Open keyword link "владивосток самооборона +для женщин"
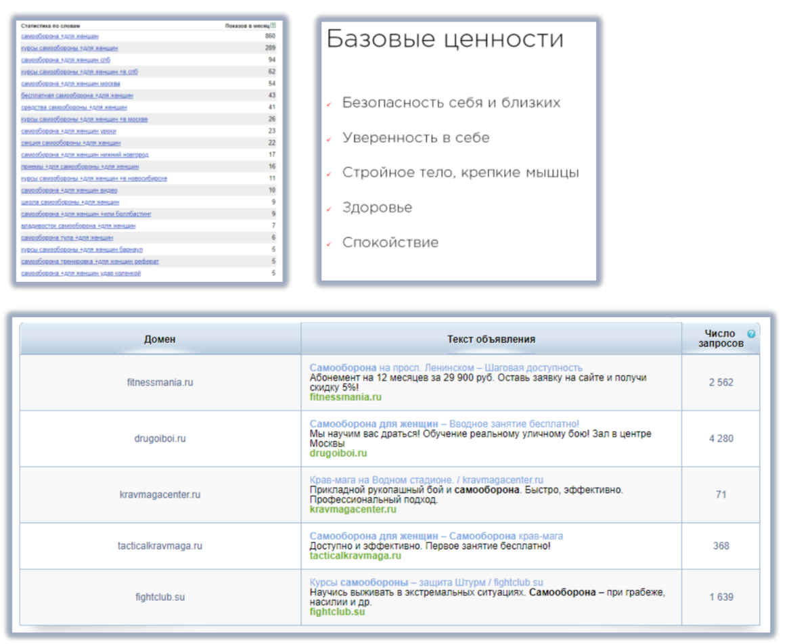This screenshot has height=644, width=812. click(78, 226)
